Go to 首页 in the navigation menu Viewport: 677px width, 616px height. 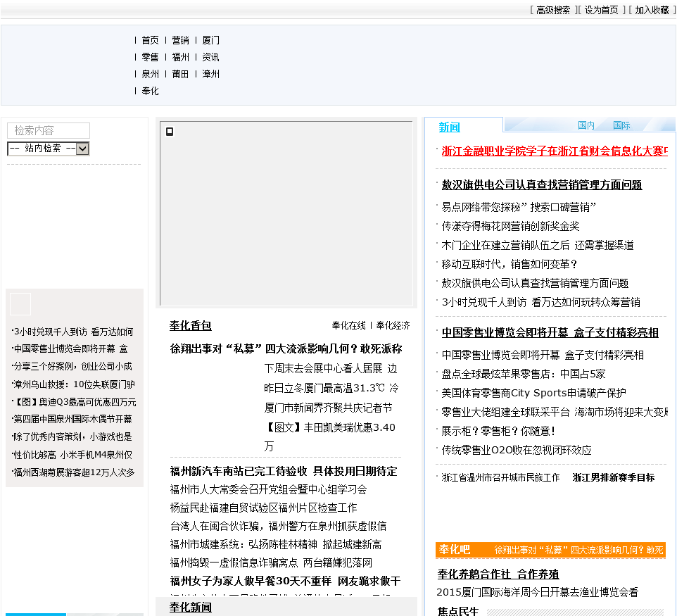click(x=151, y=40)
